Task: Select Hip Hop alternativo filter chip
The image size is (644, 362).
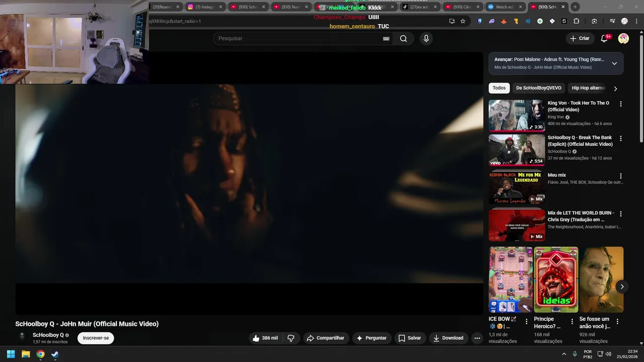Action: (x=587, y=88)
